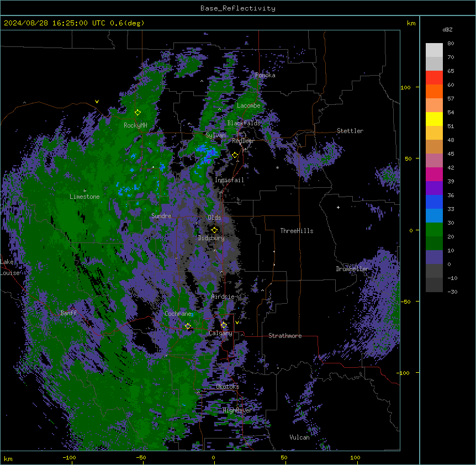
Task: Click the Blackfalds label
Action: pos(244,123)
